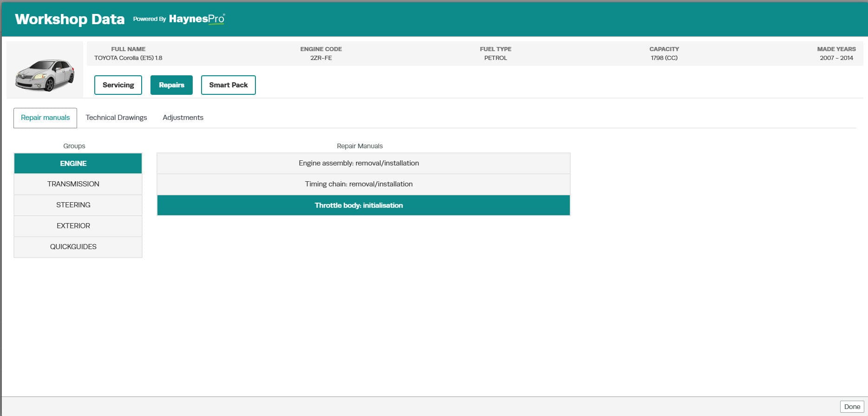The width and height of the screenshot is (868, 416).
Task: Switch to the Technical Drawings tab
Action: click(116, 118)
